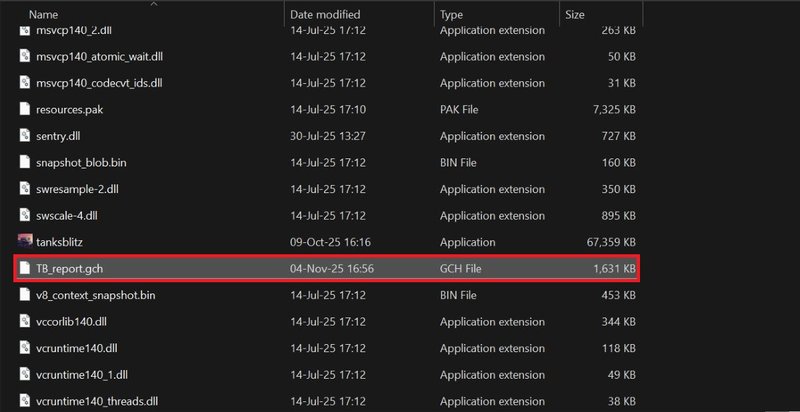This screenshot has height=412, width=800.
Task: Click the vccorlib140.dll file icon
Action: pyautogui.click(x=25, y=322)
